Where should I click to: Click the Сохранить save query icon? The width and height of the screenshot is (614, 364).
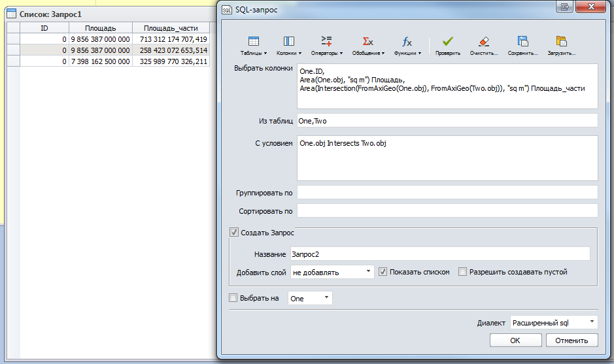pos(522,41)
